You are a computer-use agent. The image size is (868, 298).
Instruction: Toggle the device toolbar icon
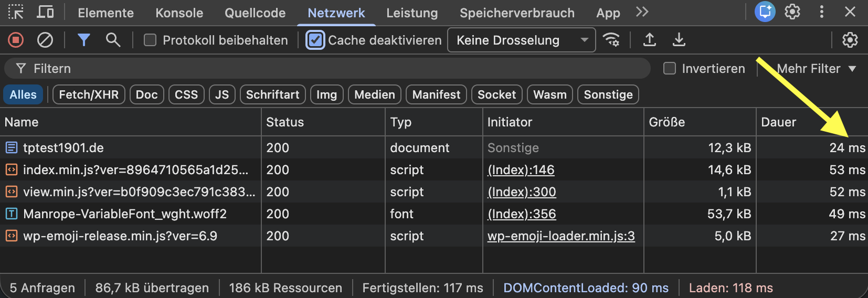pos(45,12)
